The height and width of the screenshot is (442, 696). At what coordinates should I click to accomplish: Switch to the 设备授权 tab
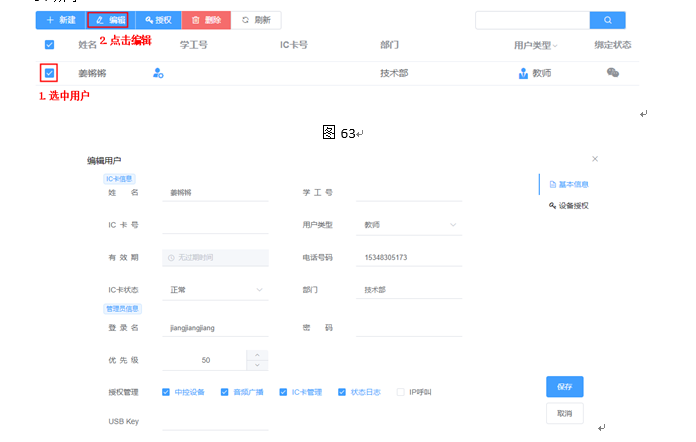[x=568, y=205]
